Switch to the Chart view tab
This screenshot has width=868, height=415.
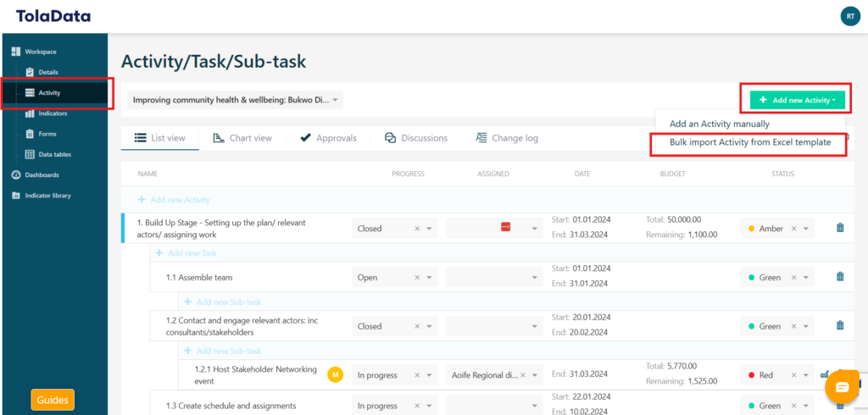coord(242,138)
